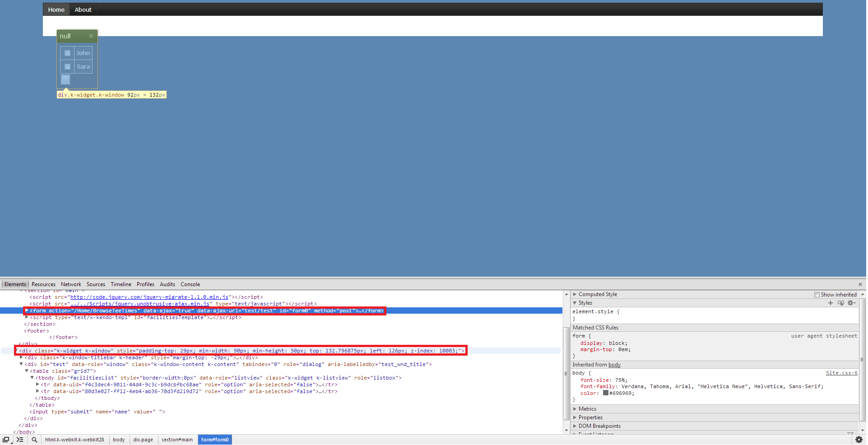Select the body breadcrumb
The image size is (868, 445).
pos(119,440)
